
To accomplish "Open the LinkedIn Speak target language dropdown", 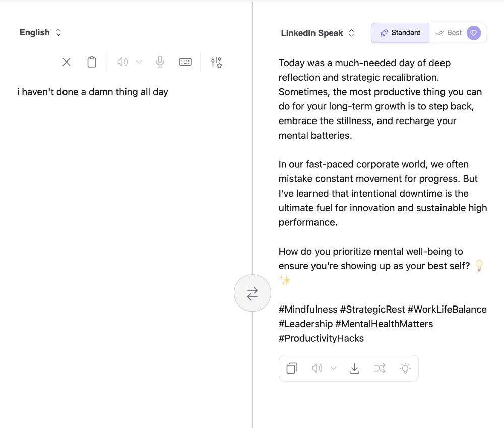I will [318, 33].
